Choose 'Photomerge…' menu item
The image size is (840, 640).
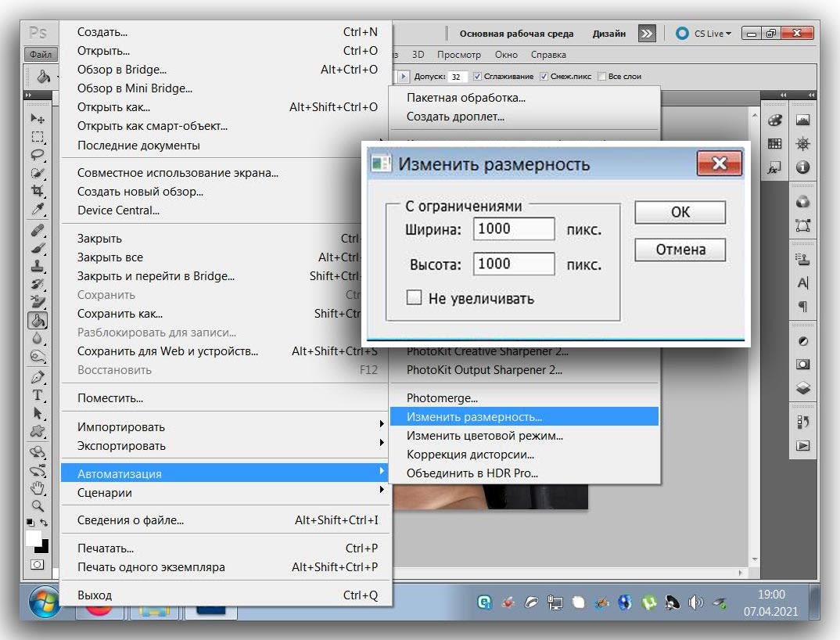[524, 397]
